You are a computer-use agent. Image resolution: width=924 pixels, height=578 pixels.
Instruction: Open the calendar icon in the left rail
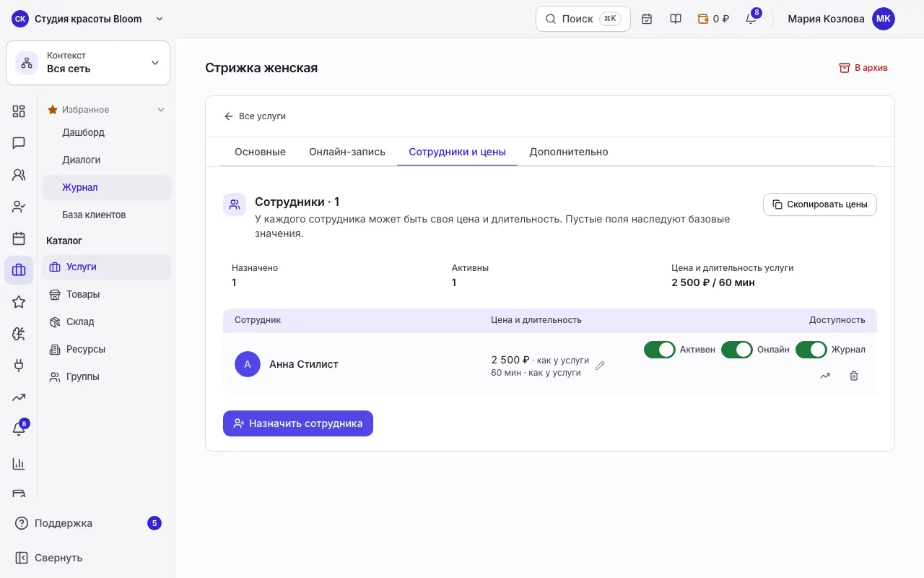[x=19, y=238]
